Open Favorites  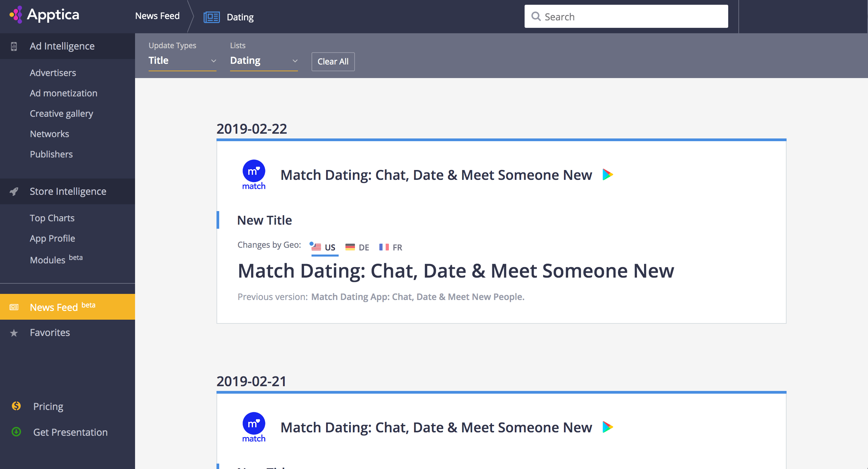pyautogui.click(x=50, y=333)
